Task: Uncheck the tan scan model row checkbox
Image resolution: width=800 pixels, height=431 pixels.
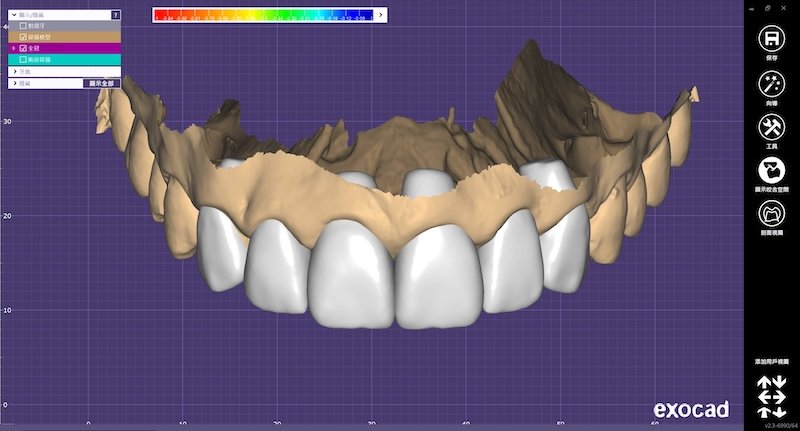Action: tap(23, 37)
